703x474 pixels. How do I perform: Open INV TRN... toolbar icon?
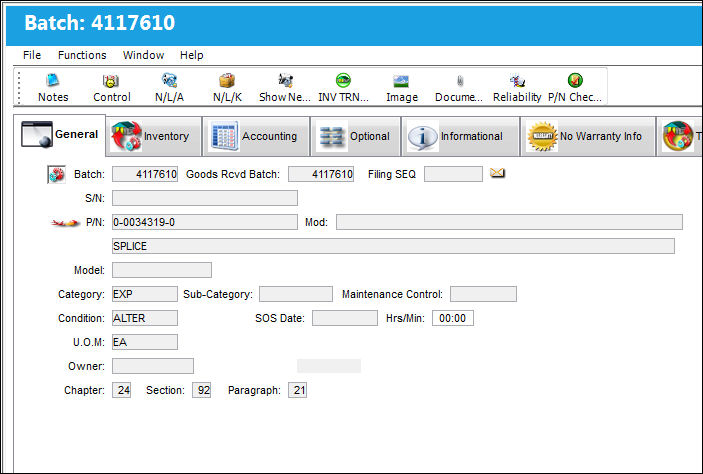(x=343, y=87)
